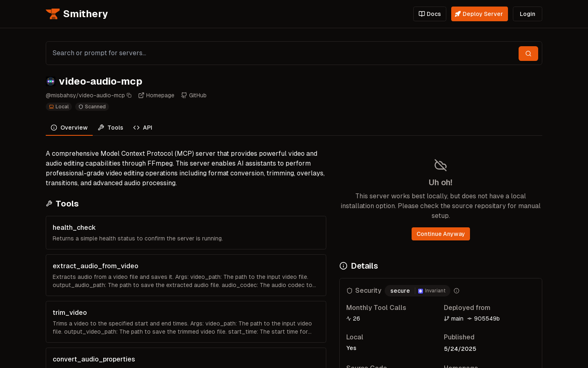Click the Local badge
The width and height of the screenshot is (588, 368).
(59, 107)
